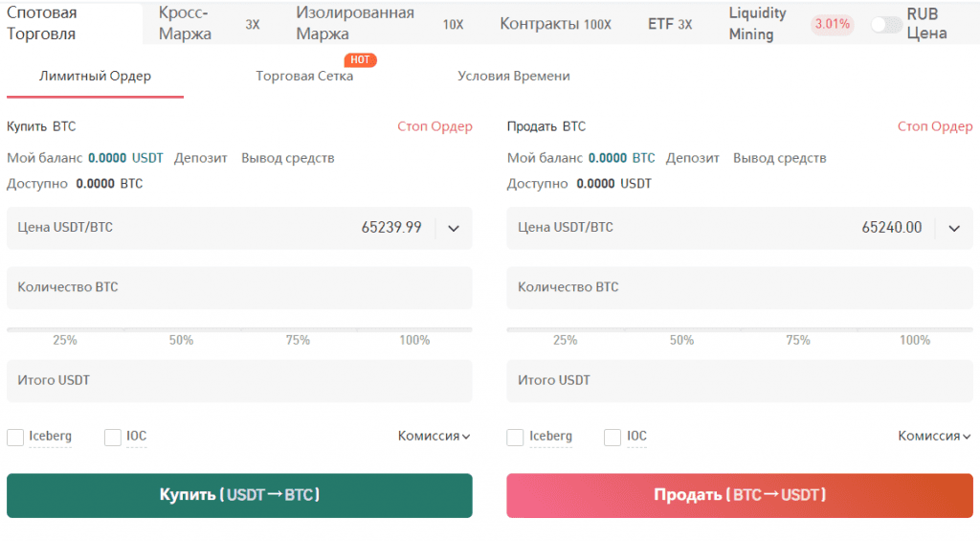Check the sell-side Iceberg checkbox
Image resolution: width=980 pixels, height=541 pixels.
tap(515, 438)
